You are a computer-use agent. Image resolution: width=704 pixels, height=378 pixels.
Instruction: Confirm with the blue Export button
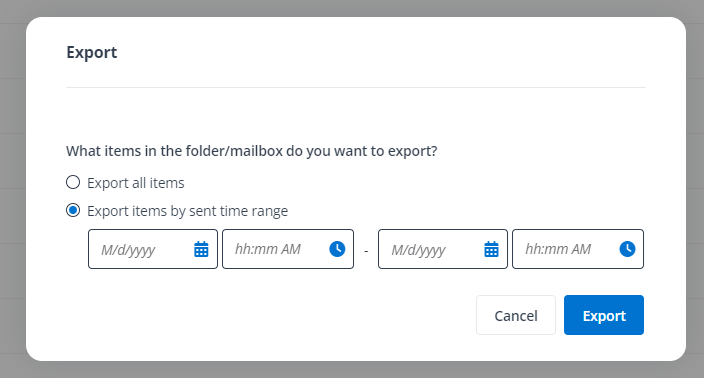point(604,315)
